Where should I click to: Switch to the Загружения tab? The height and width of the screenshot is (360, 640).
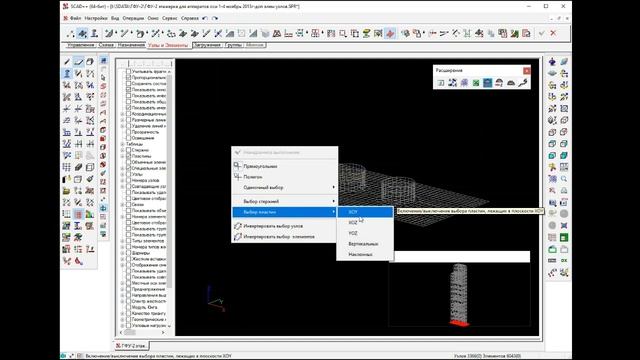point(207,45)
